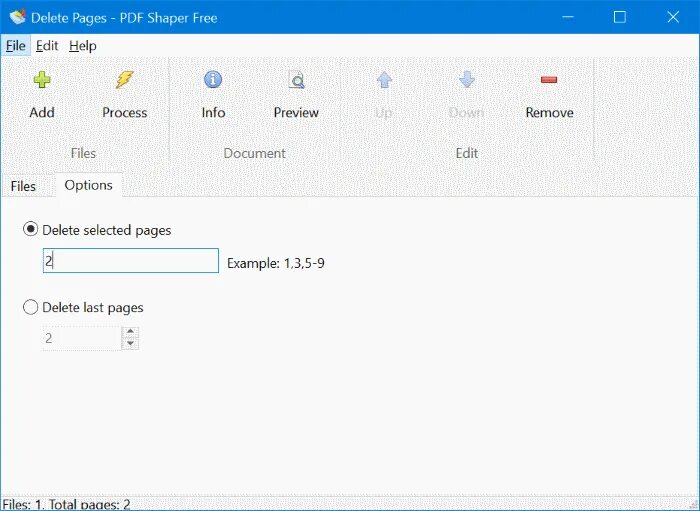Minimize the PDF Shaper window
This screenshot has height=511, width=700.
coord(568,17)
